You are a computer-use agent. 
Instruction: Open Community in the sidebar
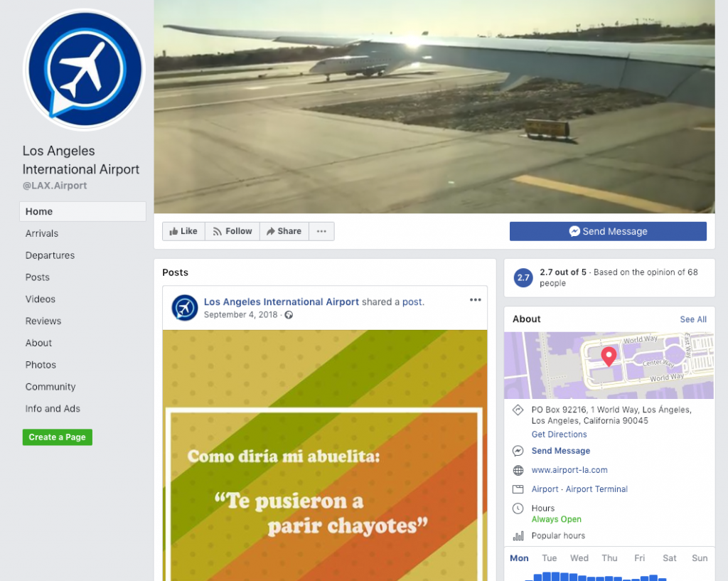[50, 387]
